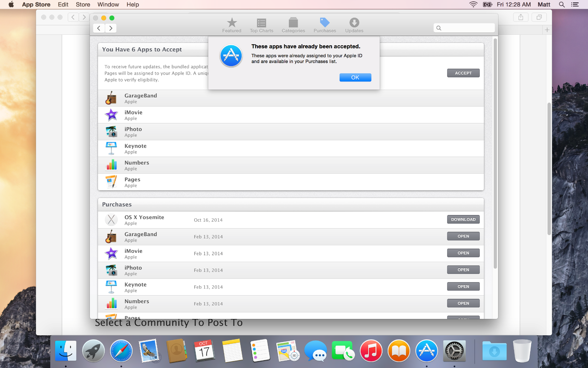The width and height of the screenshot is (588, 368).
Task: Open Notification Center from menu bar
Action: coord(575,4)
